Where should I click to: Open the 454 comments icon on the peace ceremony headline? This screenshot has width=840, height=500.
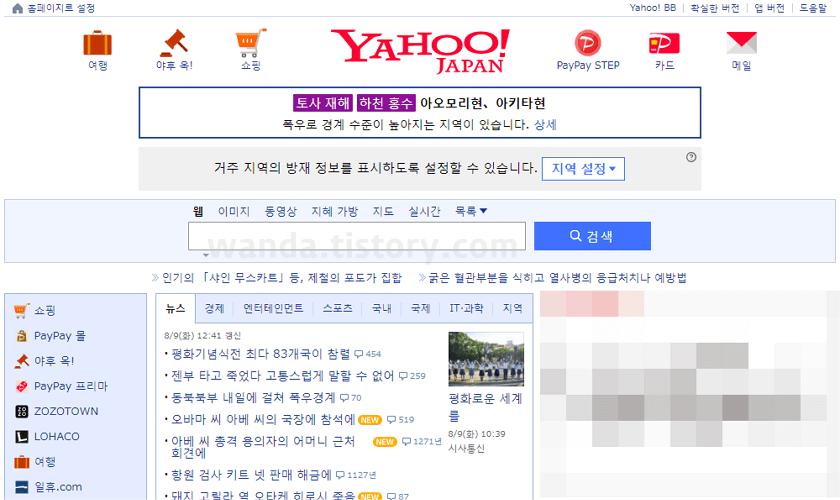click(358, 354)
